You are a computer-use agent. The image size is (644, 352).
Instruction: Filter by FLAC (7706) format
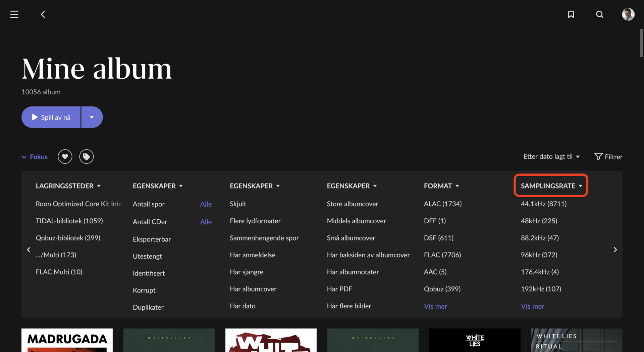click(442, 255)
